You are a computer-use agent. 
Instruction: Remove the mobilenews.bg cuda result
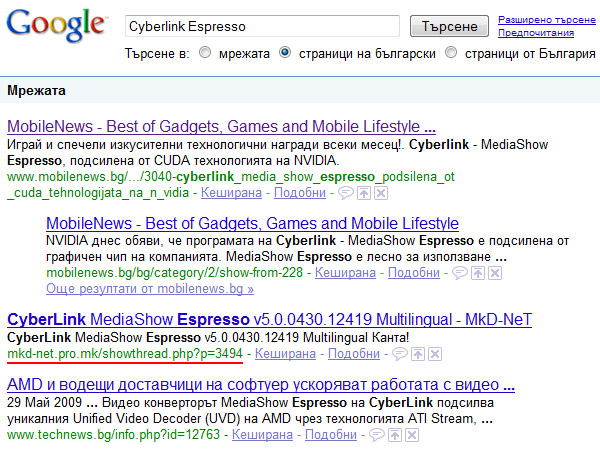pos(381,193)
